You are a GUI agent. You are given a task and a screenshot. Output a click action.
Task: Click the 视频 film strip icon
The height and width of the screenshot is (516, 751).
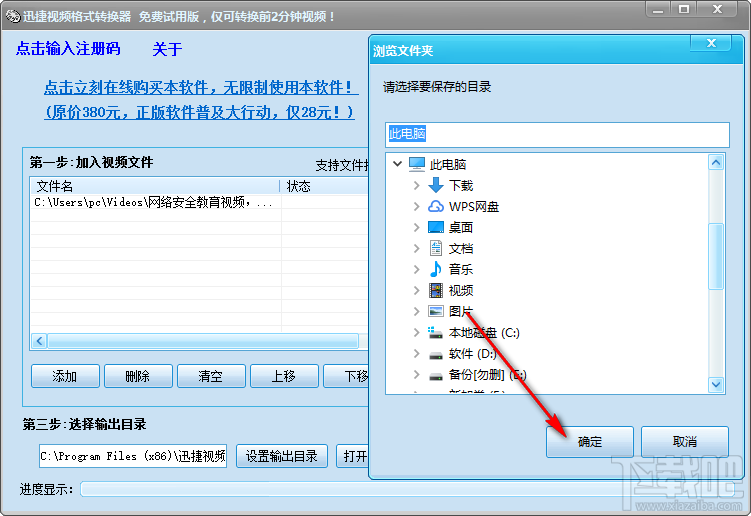pyautogui.click(x=436, y=290)
